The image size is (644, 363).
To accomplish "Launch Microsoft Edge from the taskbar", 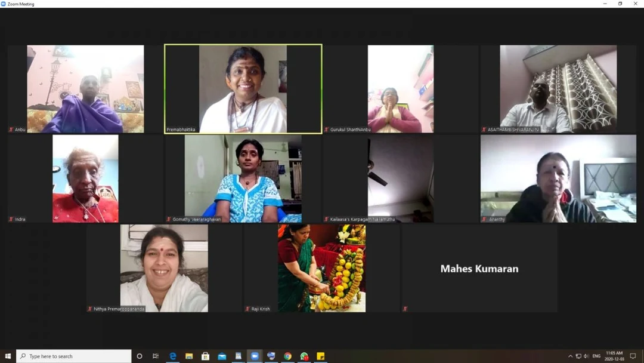I will click(172, 356).
